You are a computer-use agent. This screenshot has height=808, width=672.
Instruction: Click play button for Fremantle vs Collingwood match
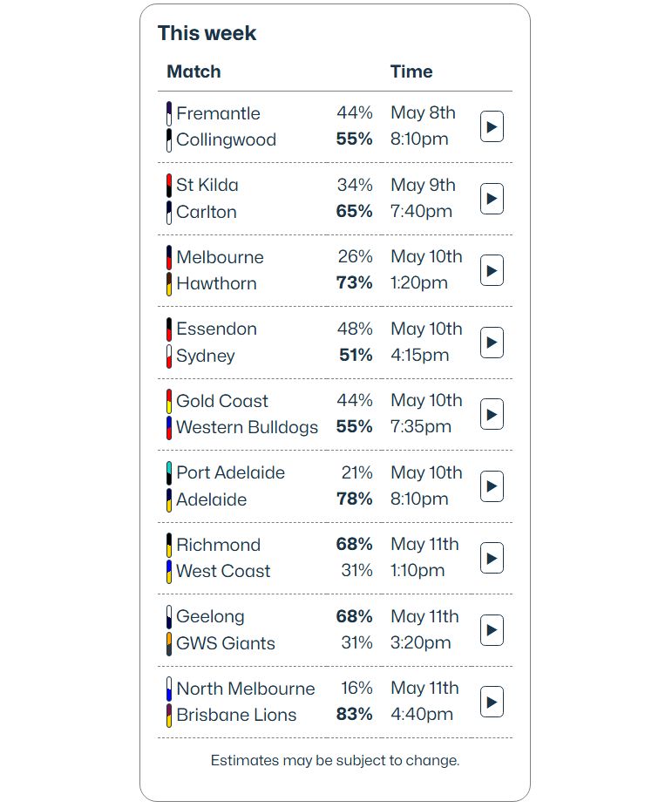pyautogui.click(x=492, y=126)
